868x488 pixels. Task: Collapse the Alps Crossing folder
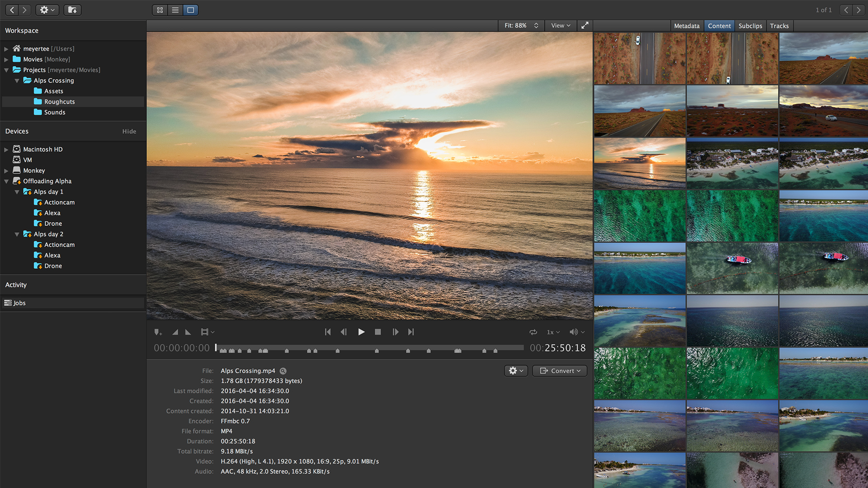coord(17,80)
